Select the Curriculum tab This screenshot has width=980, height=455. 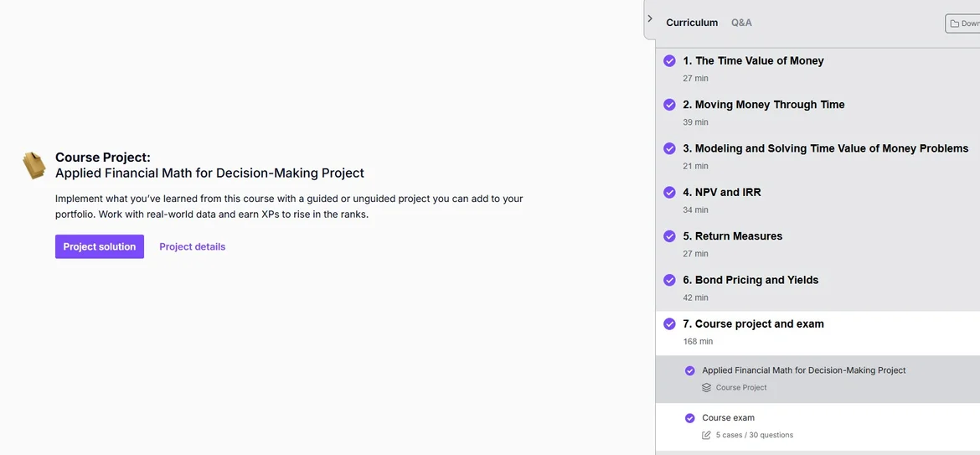coord(691,23)
